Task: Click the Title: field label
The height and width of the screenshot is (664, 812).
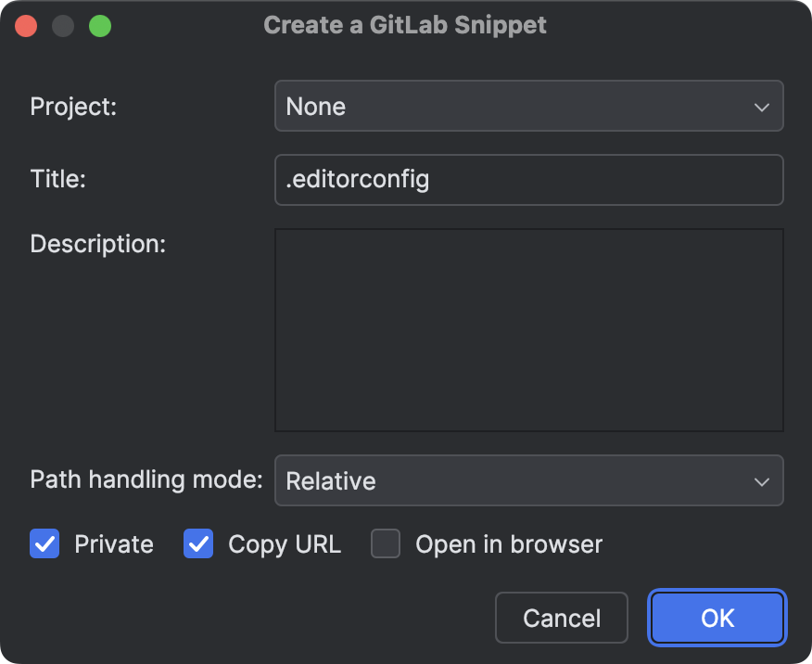Action: tap(57, 179)
